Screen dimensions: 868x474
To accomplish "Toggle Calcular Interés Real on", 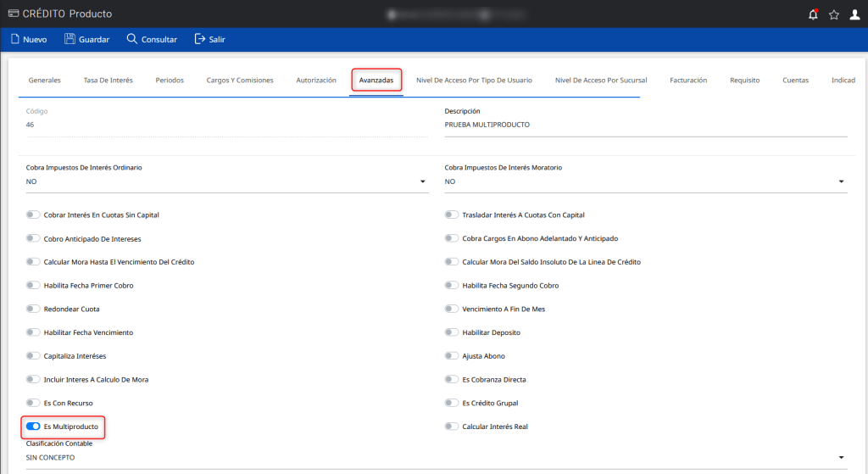I will [x=453, y=427].
